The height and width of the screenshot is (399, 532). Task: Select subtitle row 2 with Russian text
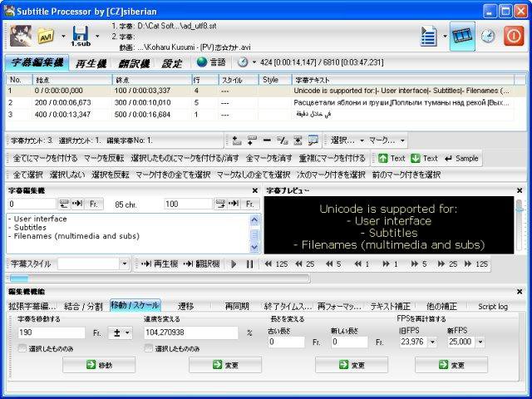click(259, 103)
